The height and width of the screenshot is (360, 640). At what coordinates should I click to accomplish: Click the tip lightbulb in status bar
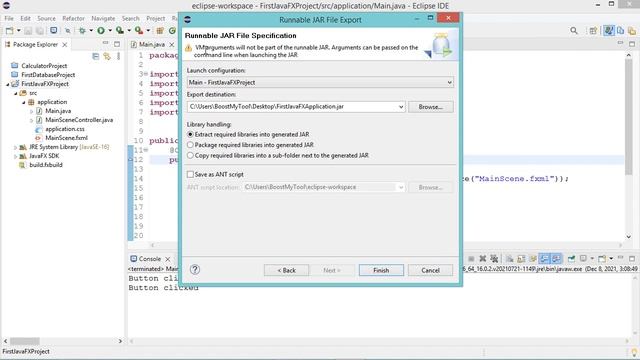coord(634,352)
